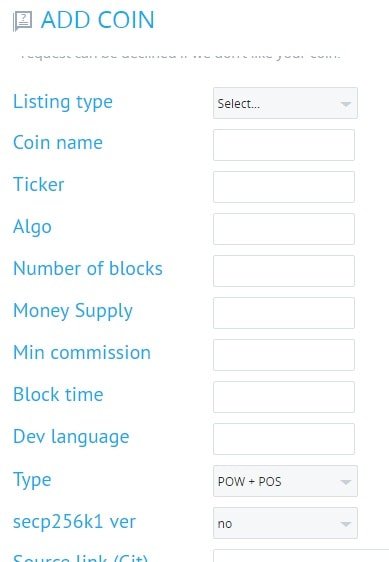Focus the Dev language text box
The width and height of the screenshot is (389, 562).
point(284,439)
